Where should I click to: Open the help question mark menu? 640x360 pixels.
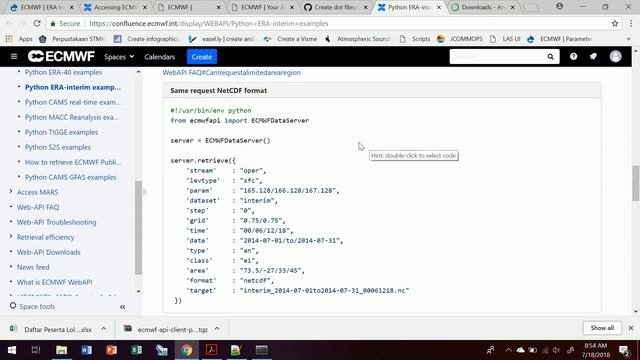point(573,57)
